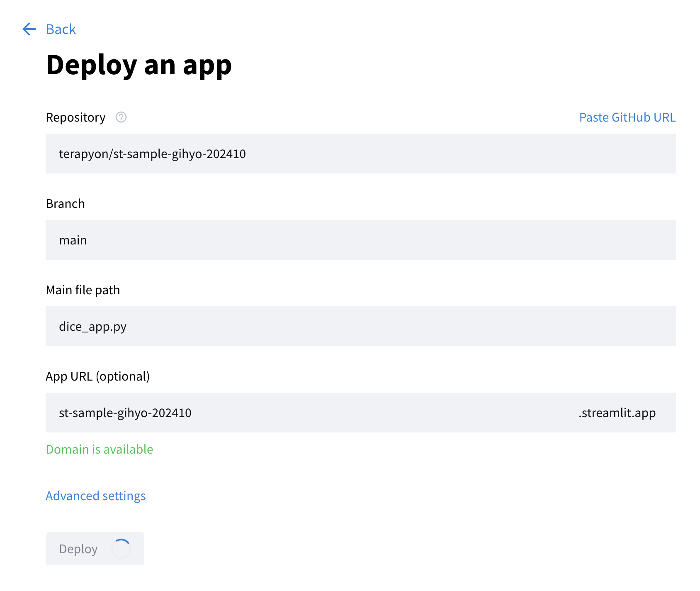Click the 'terapyon/st-sample-gihyo-202410' repository text
The height and width of the screenshot is (591, 700).
(152, 154)
